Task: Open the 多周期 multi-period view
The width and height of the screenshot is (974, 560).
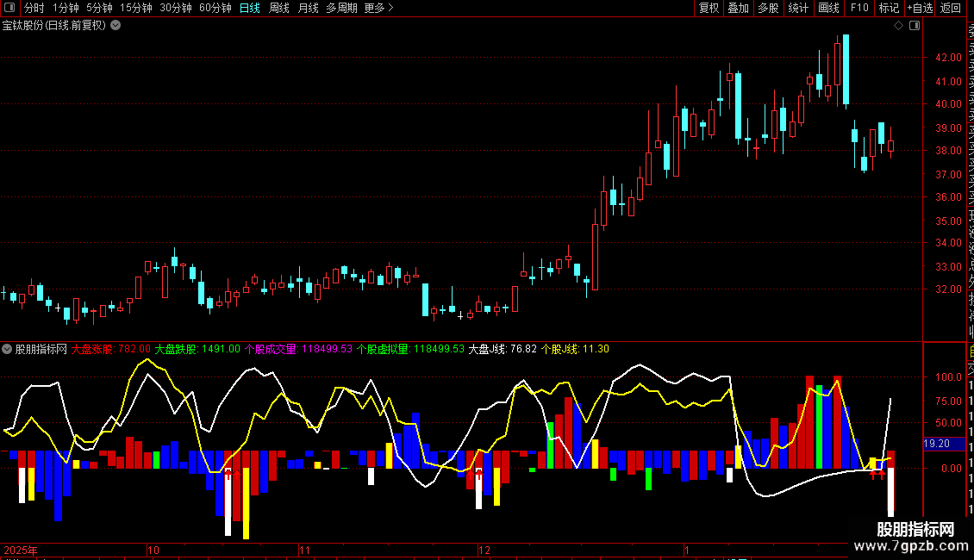Action: click(341, 8)
